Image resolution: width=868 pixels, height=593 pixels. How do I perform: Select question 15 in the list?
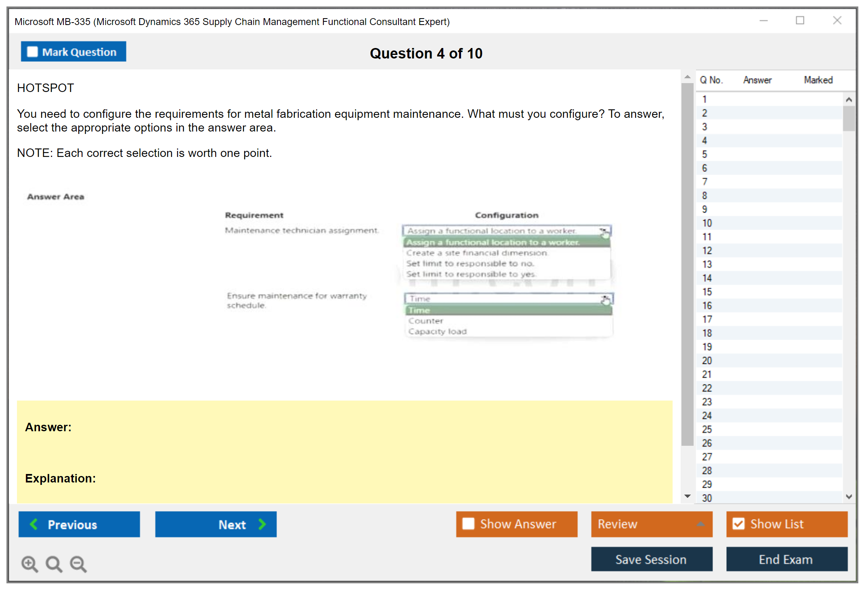707,292
